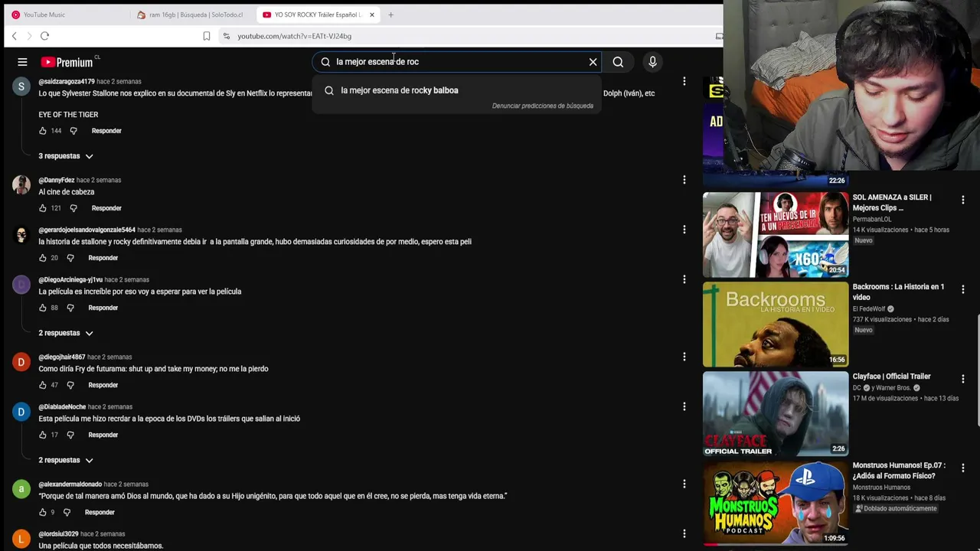Expand the 3 respuestas replies
980x551 pixels.
point(66,156)
